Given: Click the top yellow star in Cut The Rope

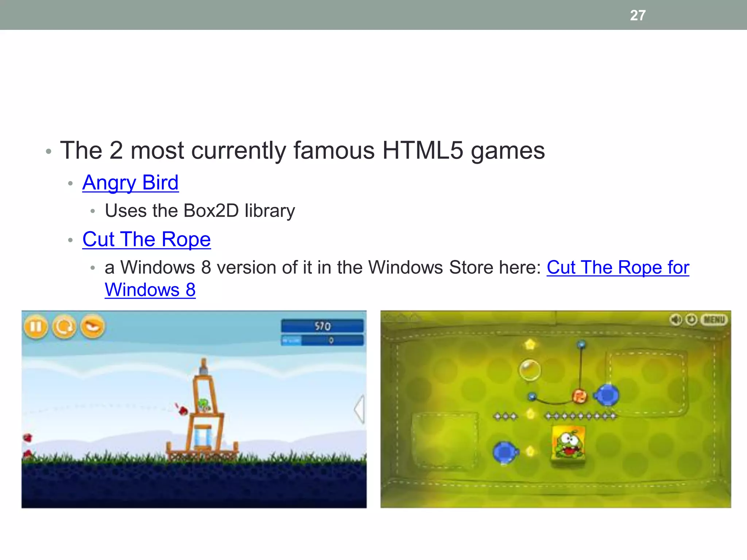Looking at the screenshot, I should pos(530,344).
